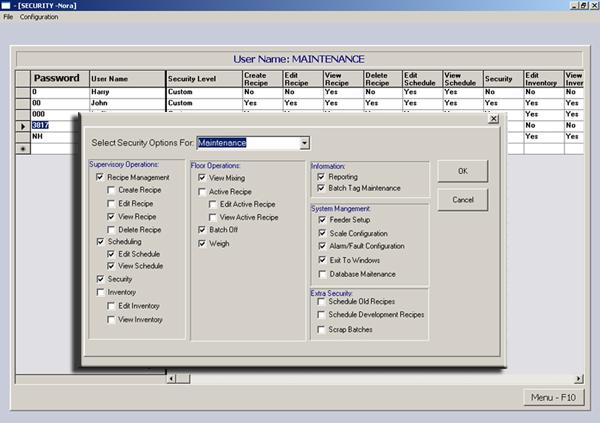Toggle the Scheduling checkbox

(100, 241)
